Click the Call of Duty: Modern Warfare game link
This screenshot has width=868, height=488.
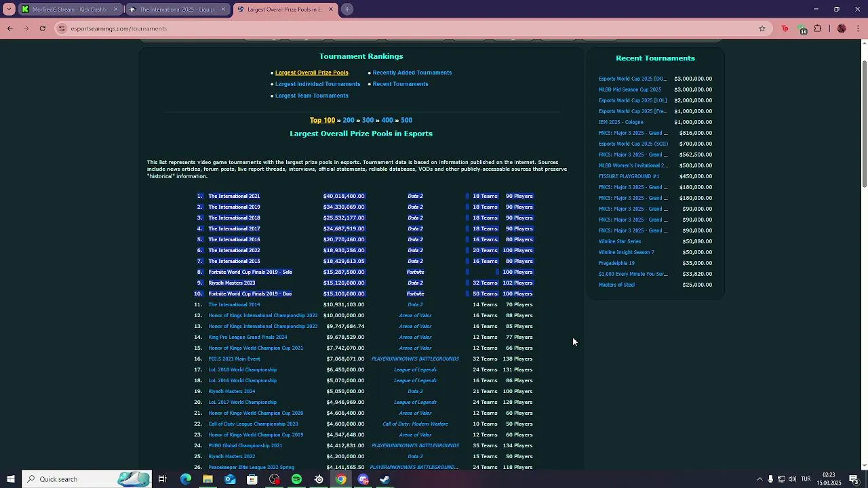[x=415, y=424]
